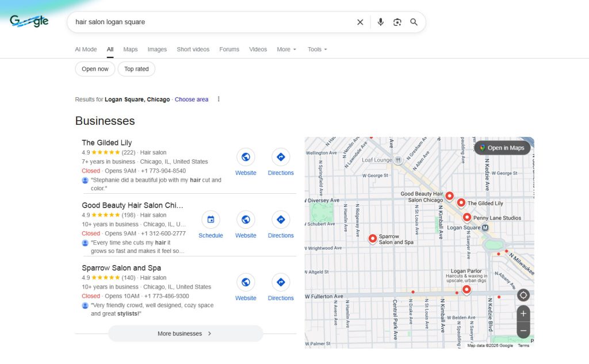Get directions to Good Beauty Hair Salon

[x=281, y=220]
